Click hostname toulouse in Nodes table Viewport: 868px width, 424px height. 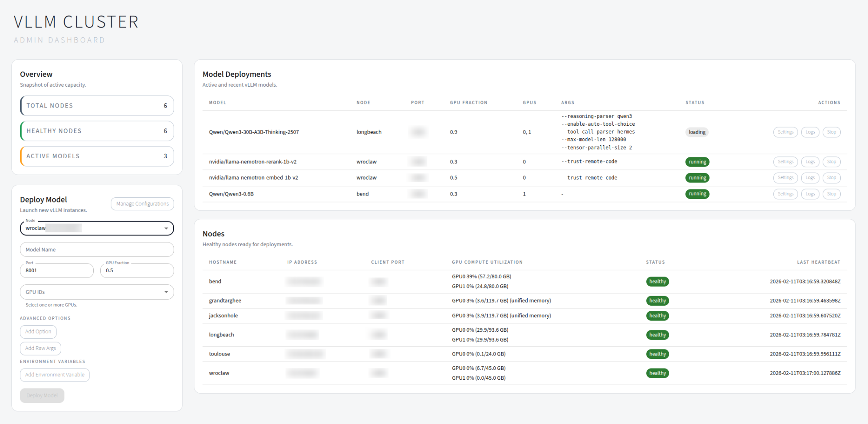[219, 354]
